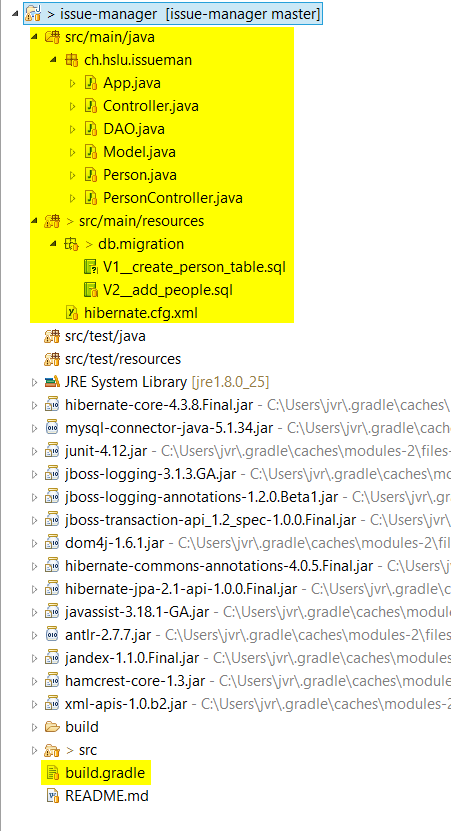Click the JRE System Library icon

[52, 382]
